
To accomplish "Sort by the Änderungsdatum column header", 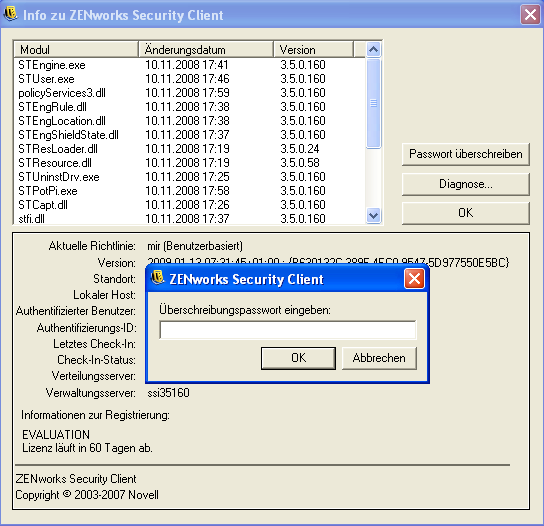I will pos(206,50).
